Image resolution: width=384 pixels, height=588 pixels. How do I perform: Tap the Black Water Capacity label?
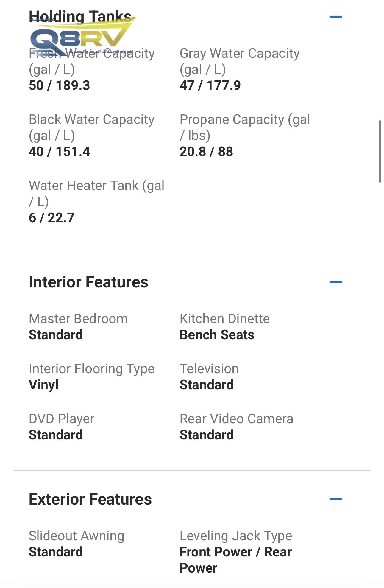(x=91, y=127)
